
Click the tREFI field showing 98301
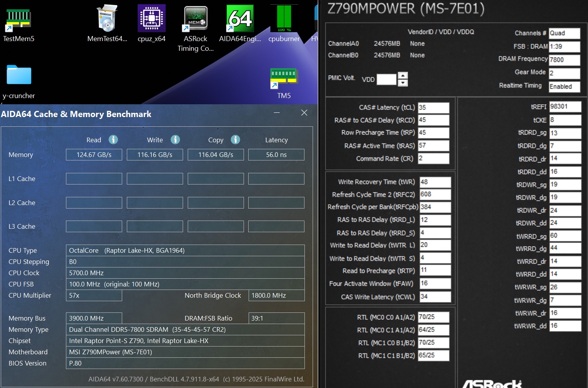566,107
